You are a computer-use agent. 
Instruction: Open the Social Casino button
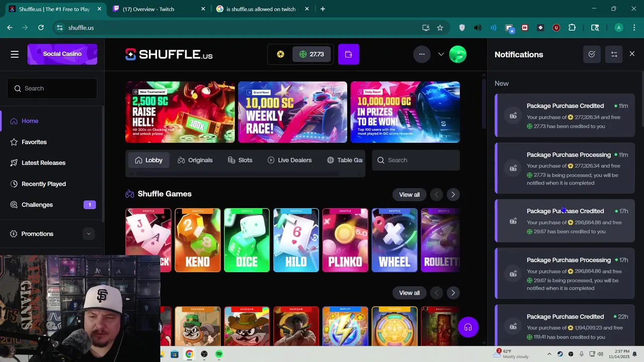[x=62, y=54]
